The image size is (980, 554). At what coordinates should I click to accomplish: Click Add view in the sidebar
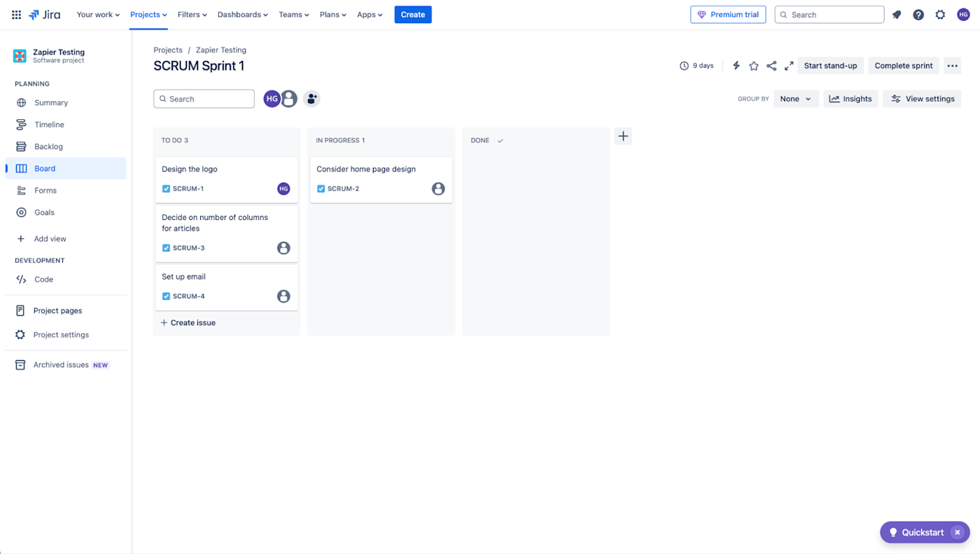pos(66,239)
